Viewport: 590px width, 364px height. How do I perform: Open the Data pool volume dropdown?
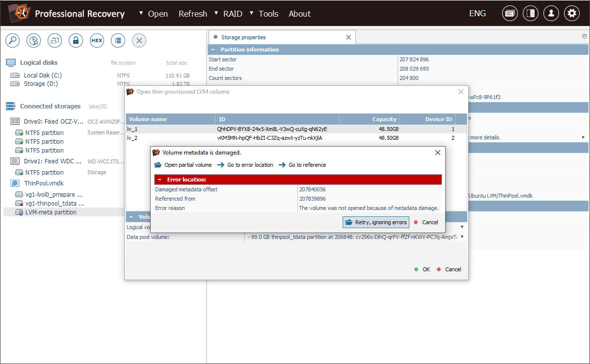(x=462, y=237)
